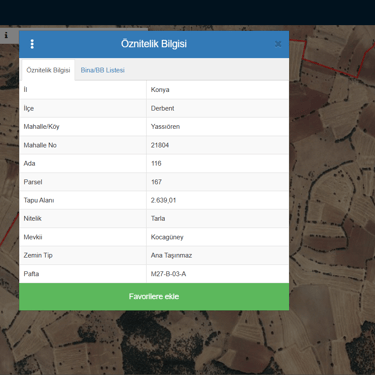
Task: Open the three-dot options menu
Action: (x=32, y=44)
